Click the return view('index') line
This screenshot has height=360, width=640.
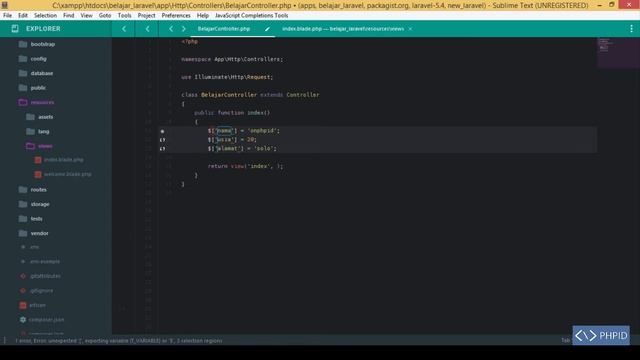[x=245, y=166]
